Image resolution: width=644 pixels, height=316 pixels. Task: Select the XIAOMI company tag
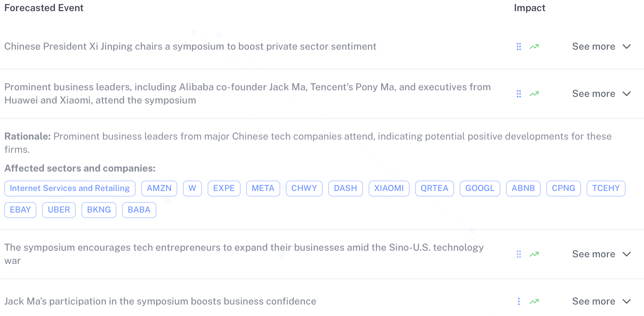[389, 188]
